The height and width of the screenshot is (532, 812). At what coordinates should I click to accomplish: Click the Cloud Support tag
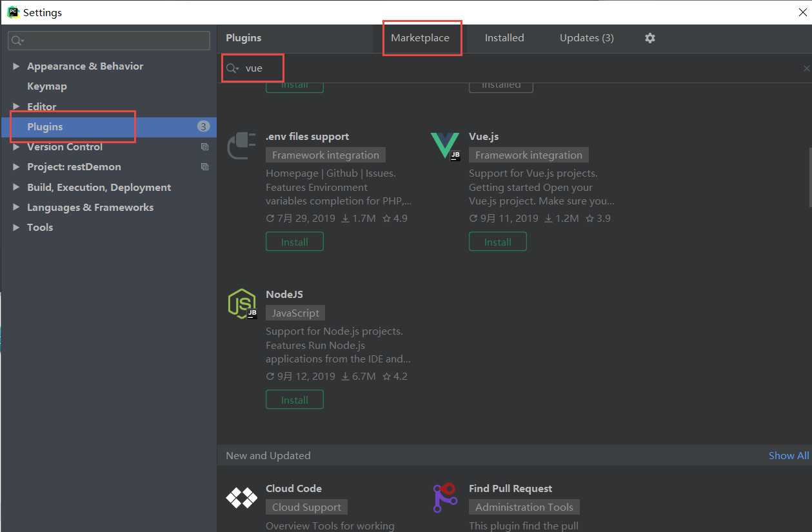coord(307,507)
